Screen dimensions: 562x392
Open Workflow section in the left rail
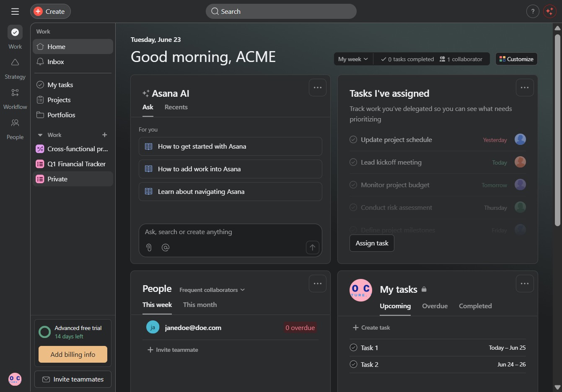pos(15,93)
